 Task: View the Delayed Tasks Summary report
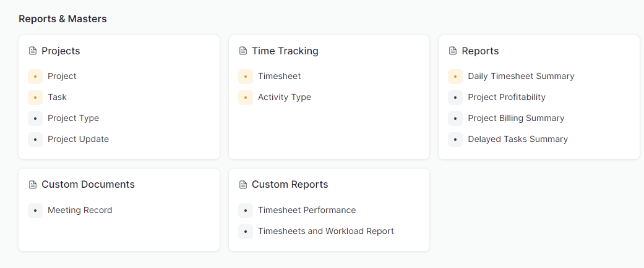[x=518, y=139]
